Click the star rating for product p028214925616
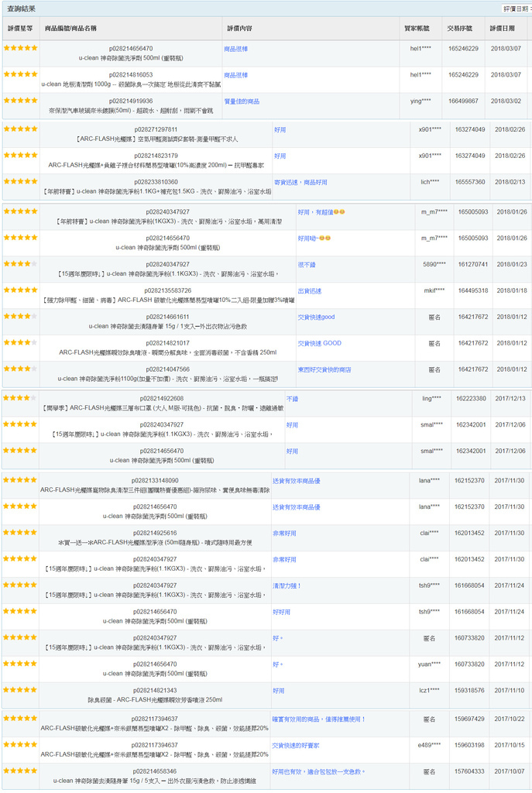Viewport: 532px width, 793px height. 19,532
